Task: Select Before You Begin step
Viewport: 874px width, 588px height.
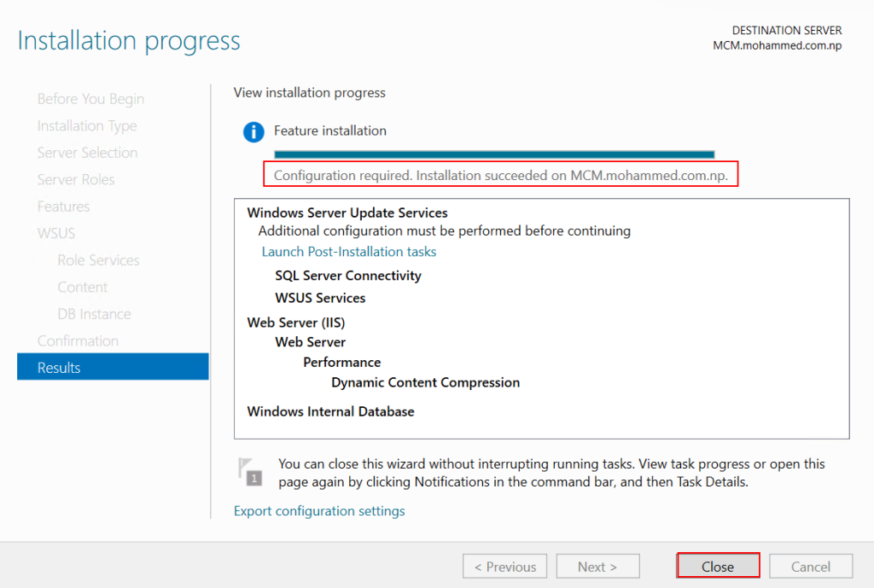Action: (90, 99)
